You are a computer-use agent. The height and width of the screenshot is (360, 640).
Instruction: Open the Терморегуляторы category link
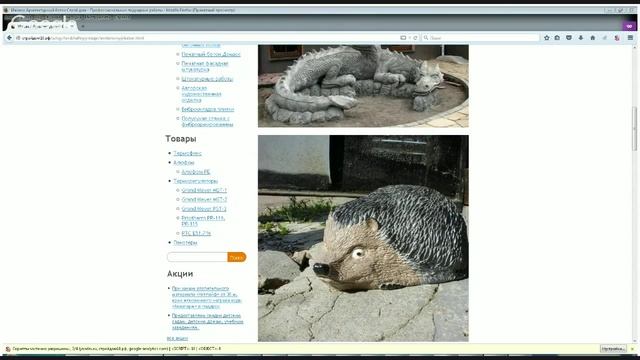[x=196, y=181]
